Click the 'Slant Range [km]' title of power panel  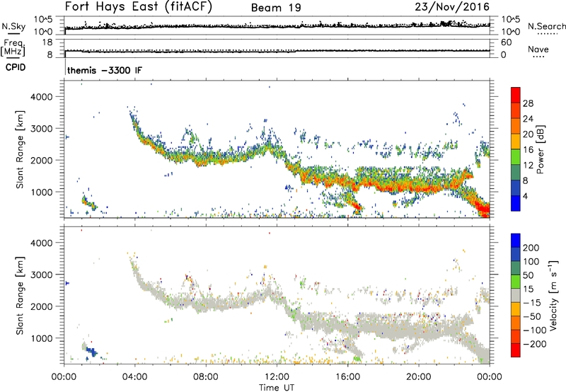(x=20, y=149)
